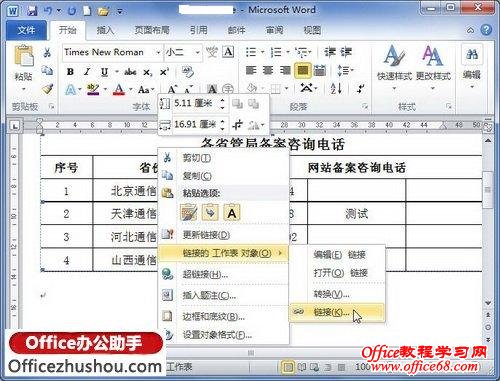Toggle superscript formatting

[x=164, y=72]
